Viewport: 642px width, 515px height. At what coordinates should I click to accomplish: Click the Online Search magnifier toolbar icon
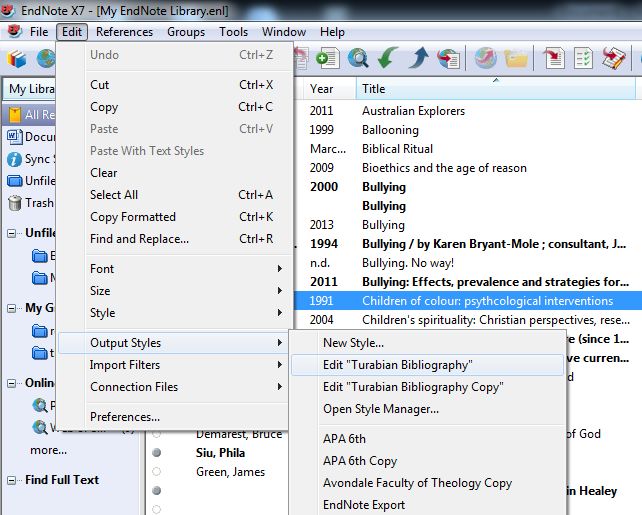coord(358,59)
